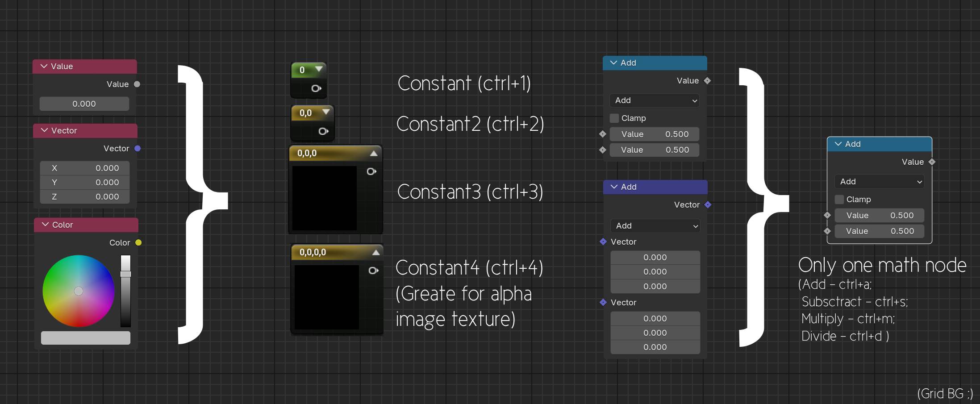
Task: Click second Value 0.500 field in the Add node beside the Constant labels
Action: 655,150
